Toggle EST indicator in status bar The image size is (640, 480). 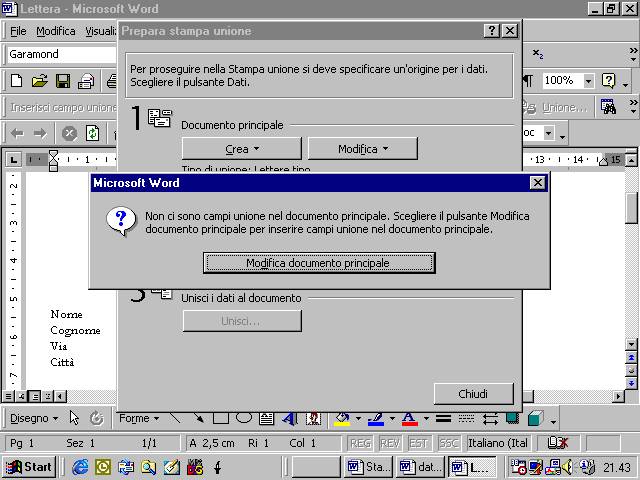(x=418, y=443)
